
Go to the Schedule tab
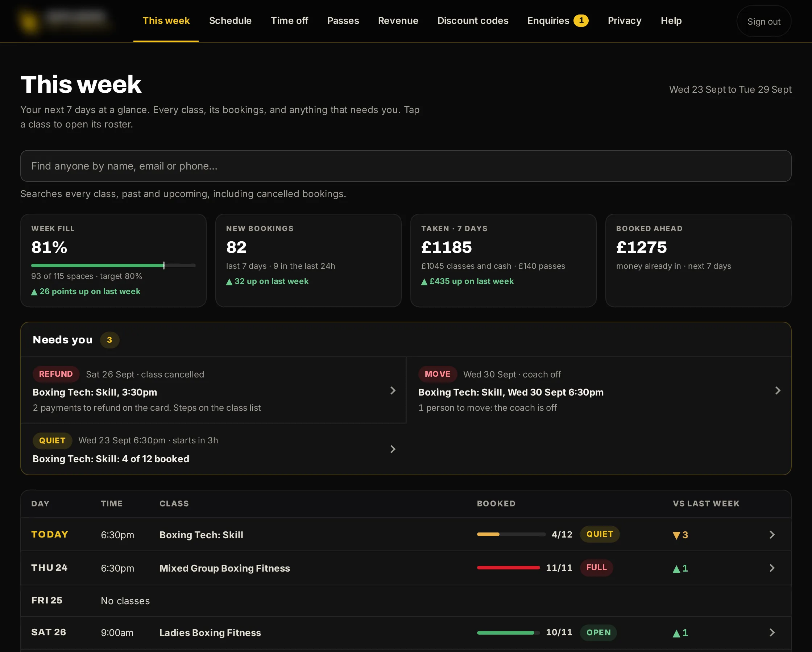coord(230,21)
